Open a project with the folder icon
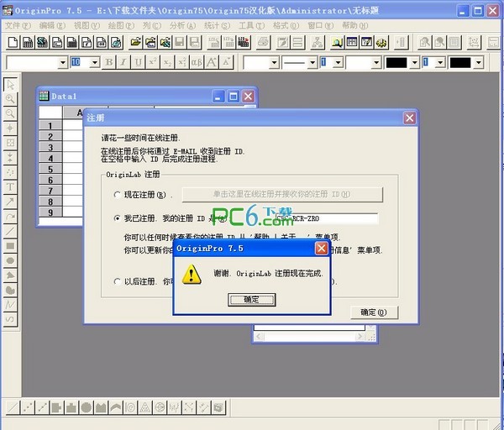 click(x=135, y=43)
